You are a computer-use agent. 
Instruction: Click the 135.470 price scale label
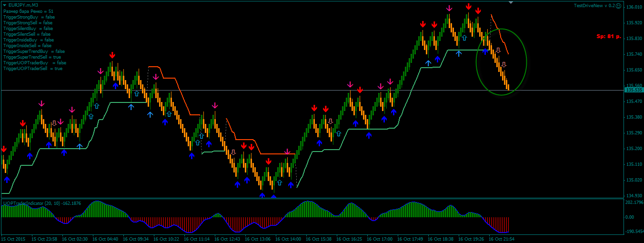click(634, 101)
